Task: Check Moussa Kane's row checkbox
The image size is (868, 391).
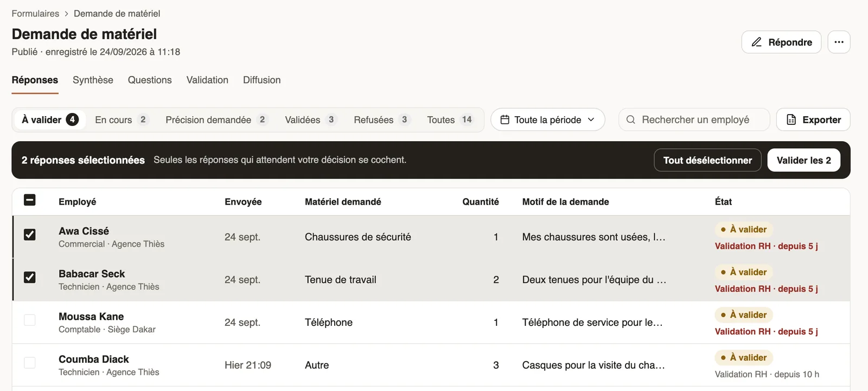Action: pyautogui.click(x=30, y=320)
